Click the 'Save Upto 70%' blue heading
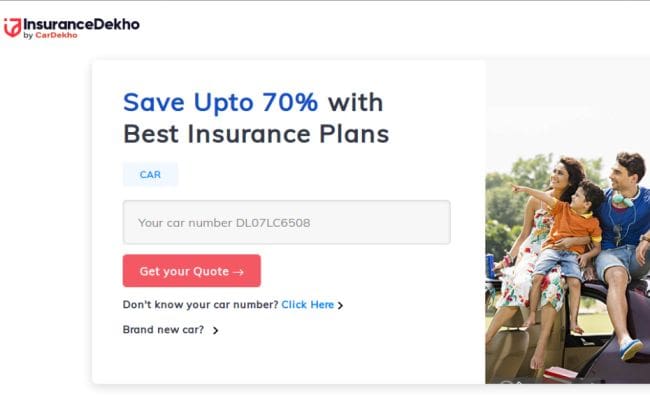Viewport: 650px width, 420px height. tap(221, 102)
